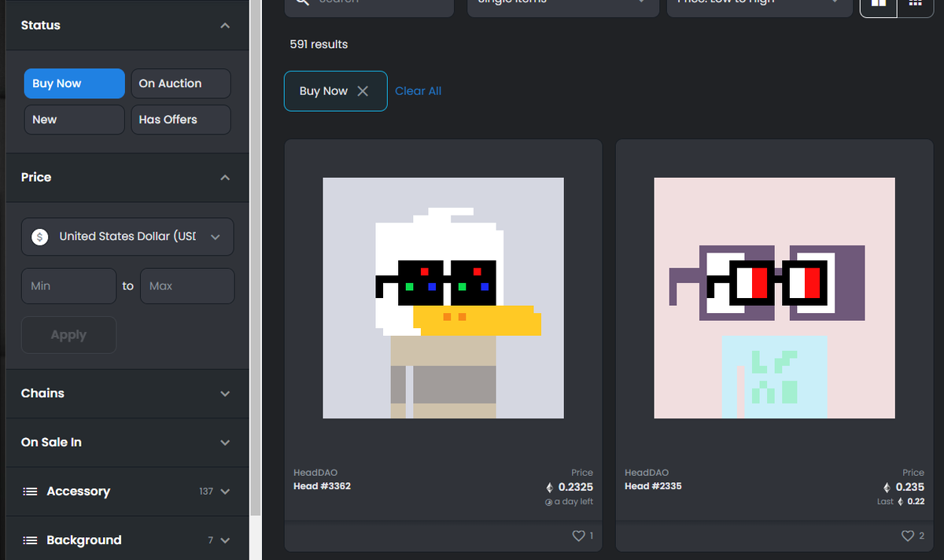Toggle the Buy Now status filter
The width and height of the screenshot is (944, 560).
[74, 83]
